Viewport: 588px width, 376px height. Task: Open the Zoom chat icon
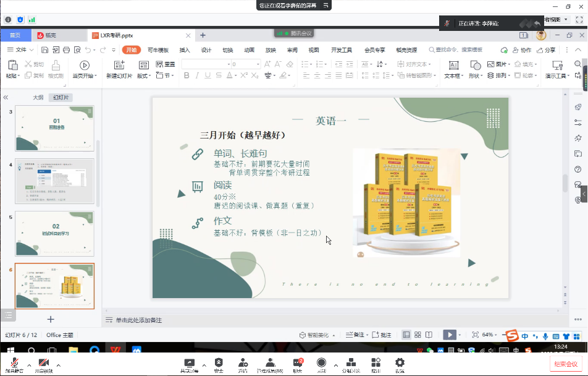(x=297, y=363)
